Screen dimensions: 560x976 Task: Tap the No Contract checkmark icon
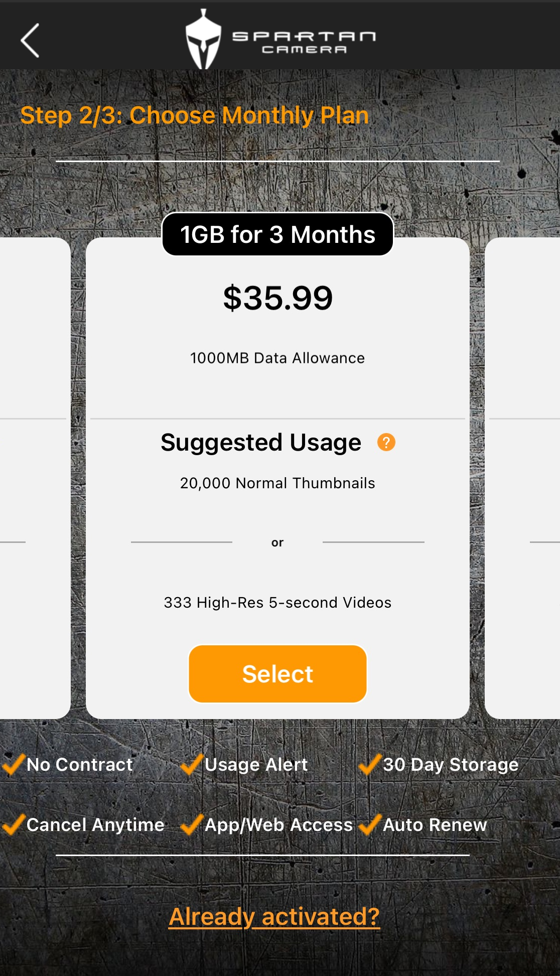[x=13, y=764]
